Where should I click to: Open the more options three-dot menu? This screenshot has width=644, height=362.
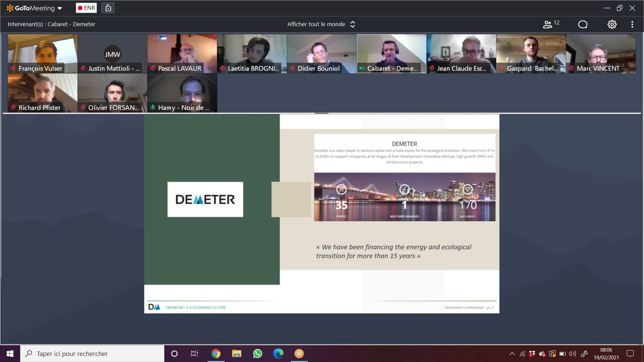click(x=632, y=24)
